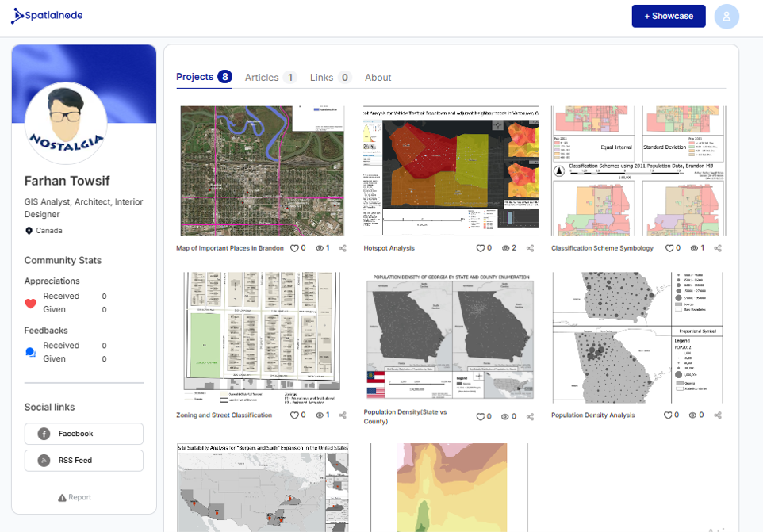Appreciate the Classification Scheme Symbology project

(x=669, y=248)
